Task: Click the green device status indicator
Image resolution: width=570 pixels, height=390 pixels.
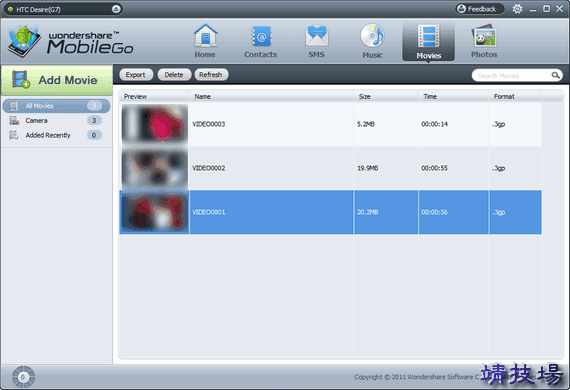Action: (x=11, y=9)
